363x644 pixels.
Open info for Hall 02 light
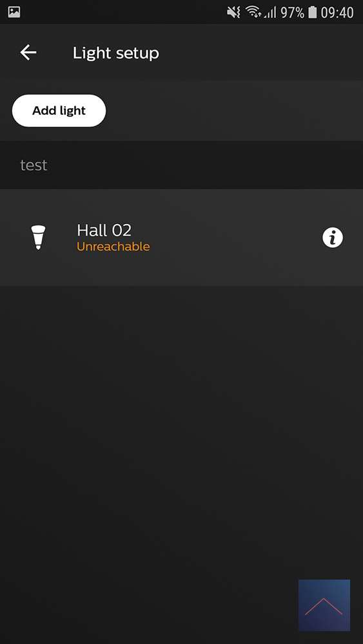(x=332, y=238)
